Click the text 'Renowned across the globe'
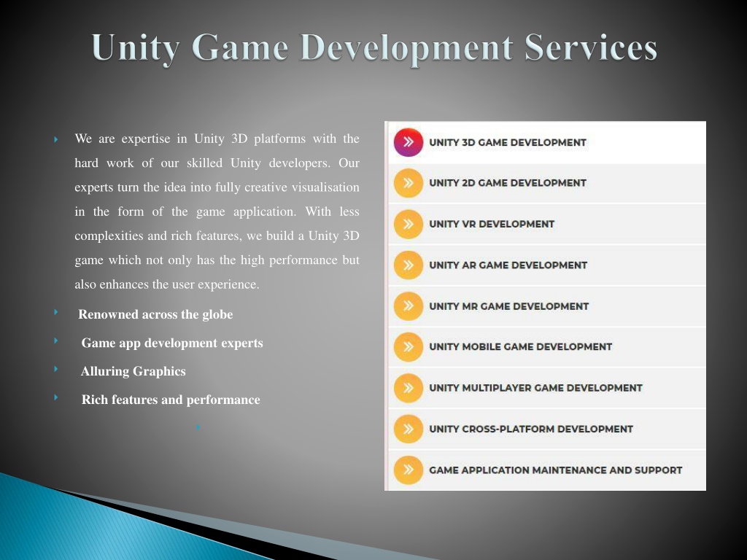The height and width of the screenshot is (560, 747). pos(155,315)
